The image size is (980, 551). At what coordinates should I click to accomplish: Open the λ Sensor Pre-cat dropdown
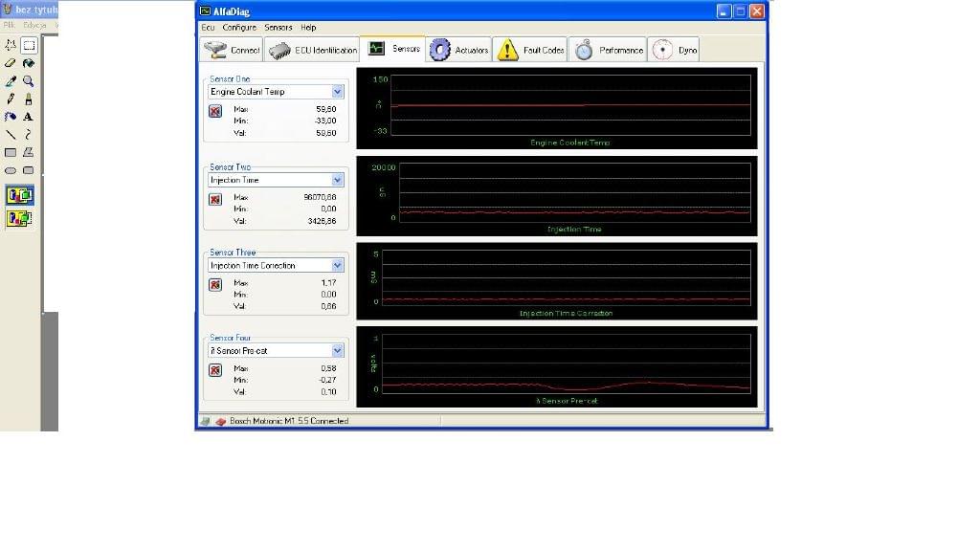tap(338, 350)
